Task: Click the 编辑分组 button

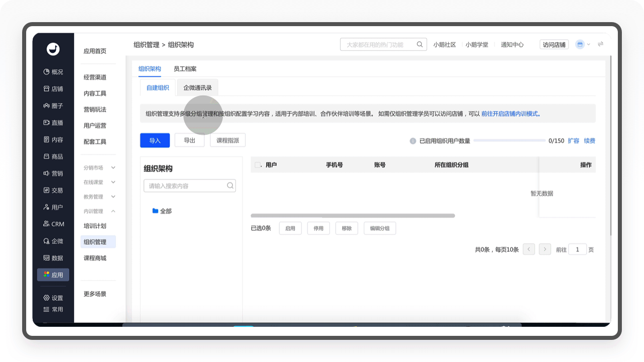Action: point(380,228)
